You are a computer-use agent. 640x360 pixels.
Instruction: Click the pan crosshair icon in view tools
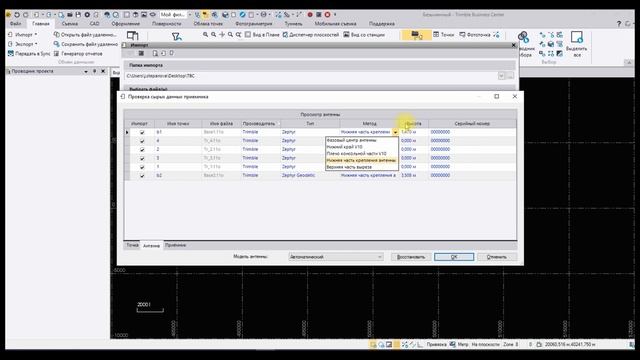pos(222,35)
